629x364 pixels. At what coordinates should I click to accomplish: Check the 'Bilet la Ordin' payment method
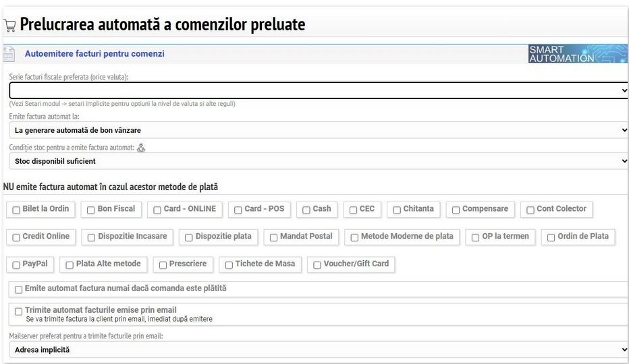[16, 210]
